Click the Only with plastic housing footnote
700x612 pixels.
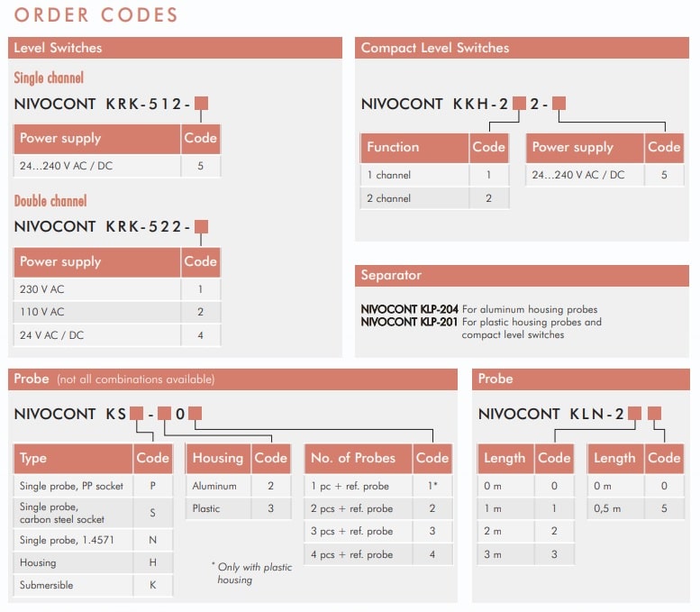(x=251, y=573)
